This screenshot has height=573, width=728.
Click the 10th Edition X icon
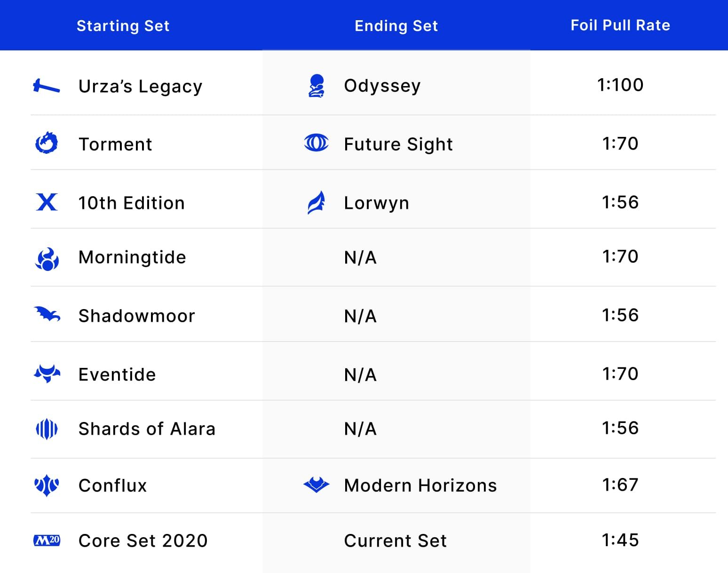coord(47,202)
